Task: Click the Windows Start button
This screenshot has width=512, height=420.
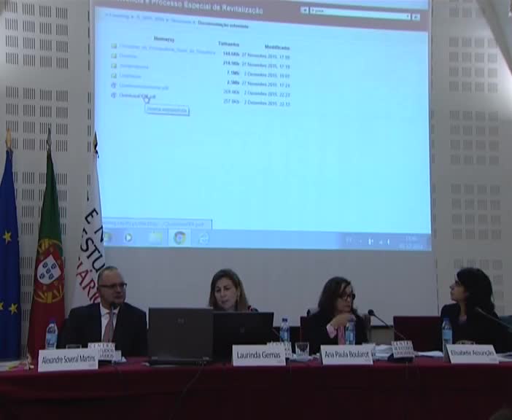Action: [x=106, y=237]
